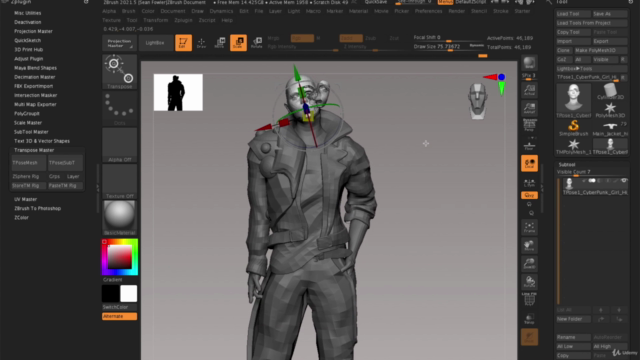Expand ZBrush To Photoshop section

pos(37,209)
